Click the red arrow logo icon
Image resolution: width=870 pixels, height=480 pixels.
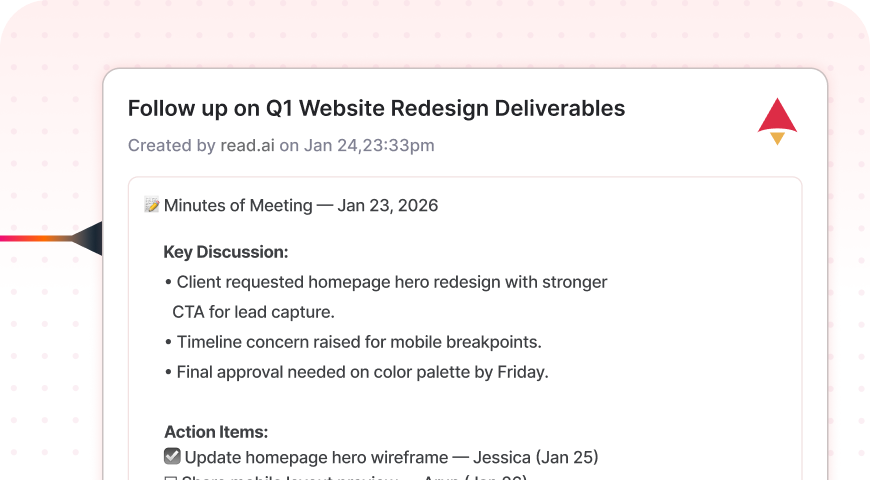(x=777, y=115)
